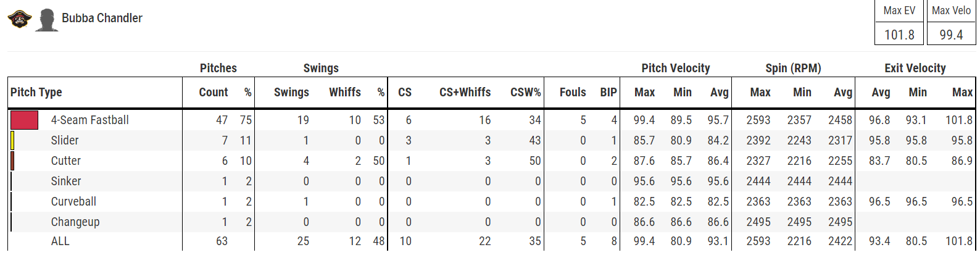Sort by Fouls column header
The width and height of the screenshot is (980, 255).
pos(573,92)
